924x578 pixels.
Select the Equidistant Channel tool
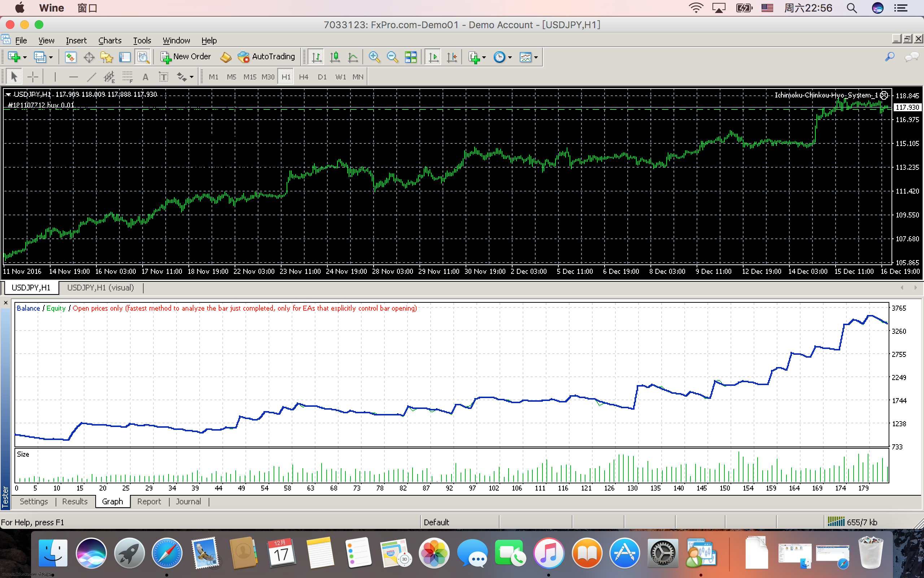(x=109, y=77)
